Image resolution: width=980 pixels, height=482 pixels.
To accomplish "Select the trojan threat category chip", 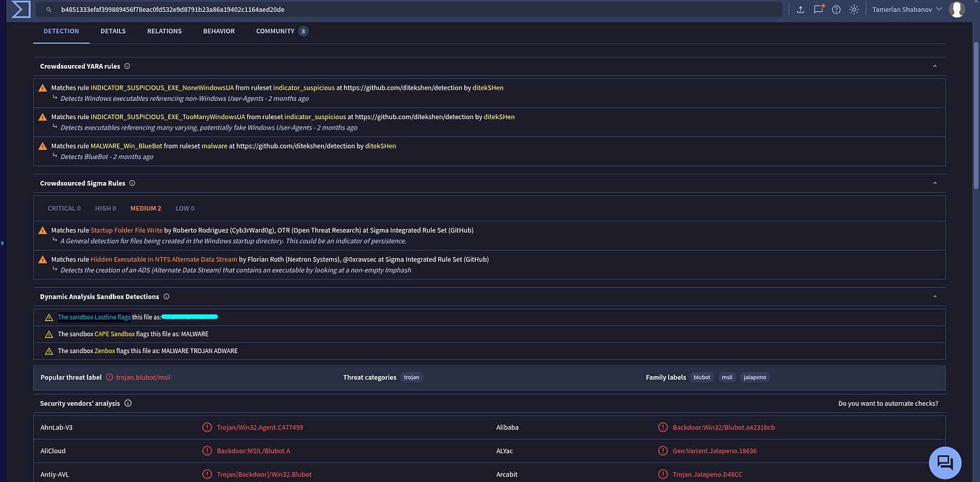I will pyautogui.click(x=412, y=378).
